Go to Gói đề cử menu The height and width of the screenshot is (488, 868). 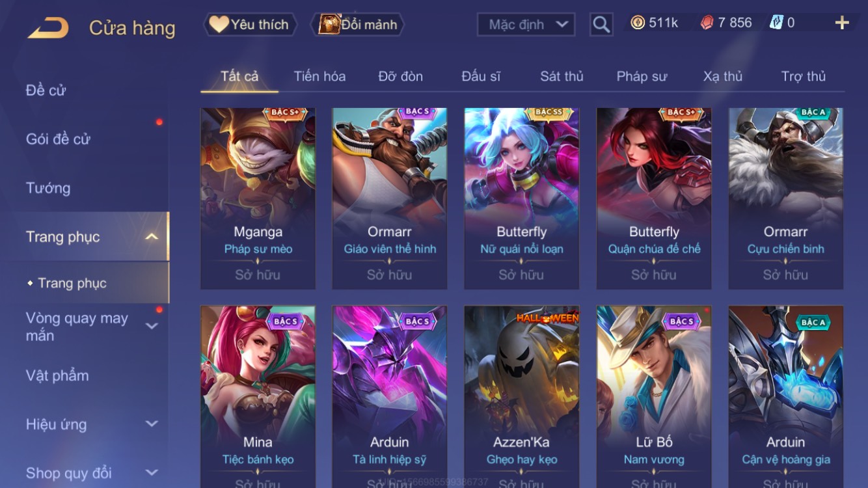[x=58, y=139]
